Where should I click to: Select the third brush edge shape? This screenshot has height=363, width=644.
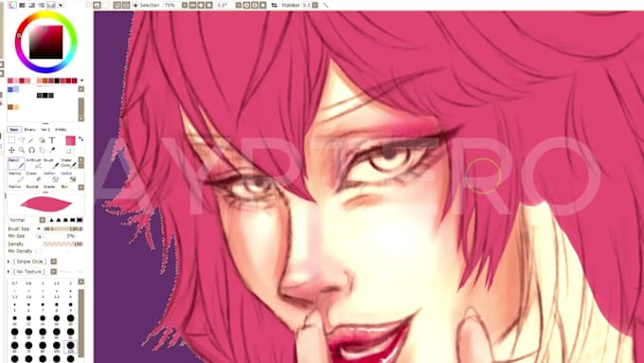(x=65, y=220)
